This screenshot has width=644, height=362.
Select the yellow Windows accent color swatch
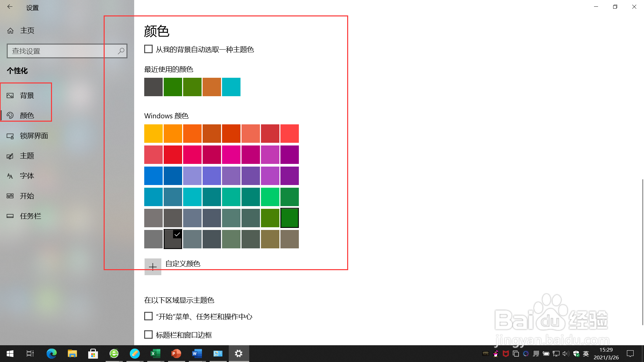153,133
